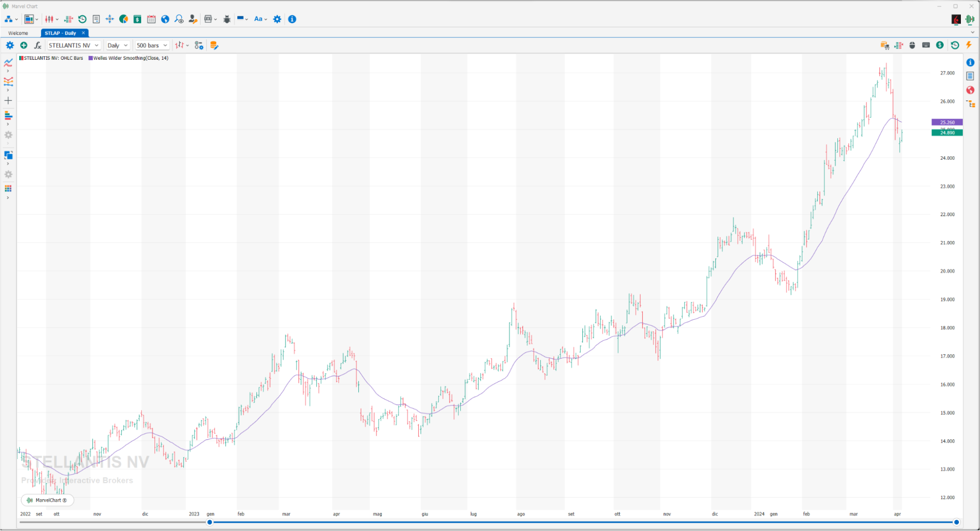
Task: Click the fx indicator function icon
Action: click(x=37, y=45)
